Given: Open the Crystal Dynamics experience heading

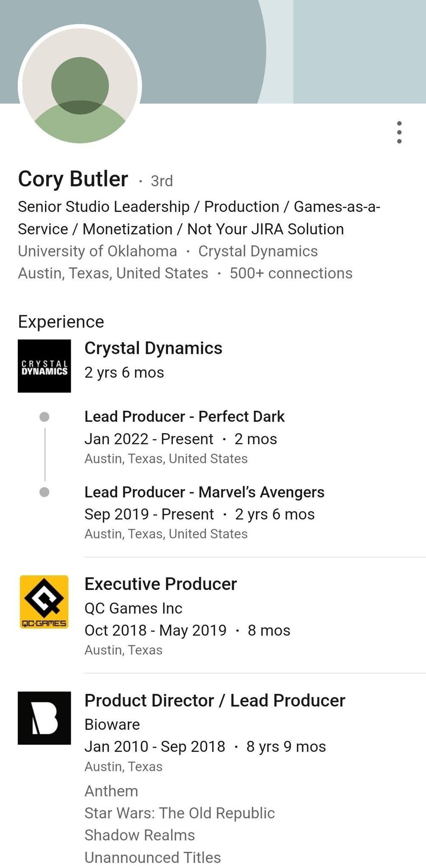Looking at the screenshot, I should (153, 348).
